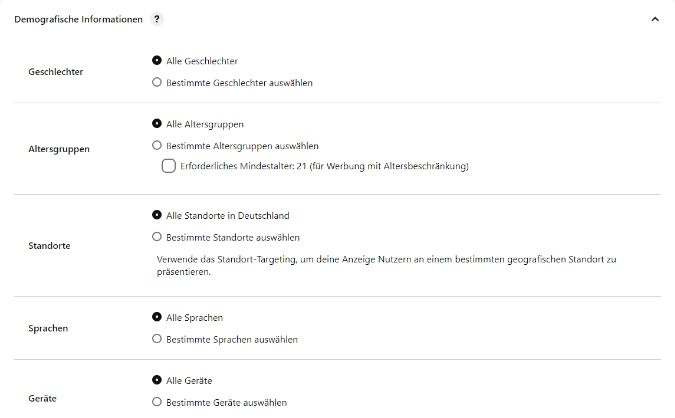Choose Bestimmte Sprachen auswählen
Image resolution: width=675 pixels, height=418 pixels.
(x=157, y=339)
